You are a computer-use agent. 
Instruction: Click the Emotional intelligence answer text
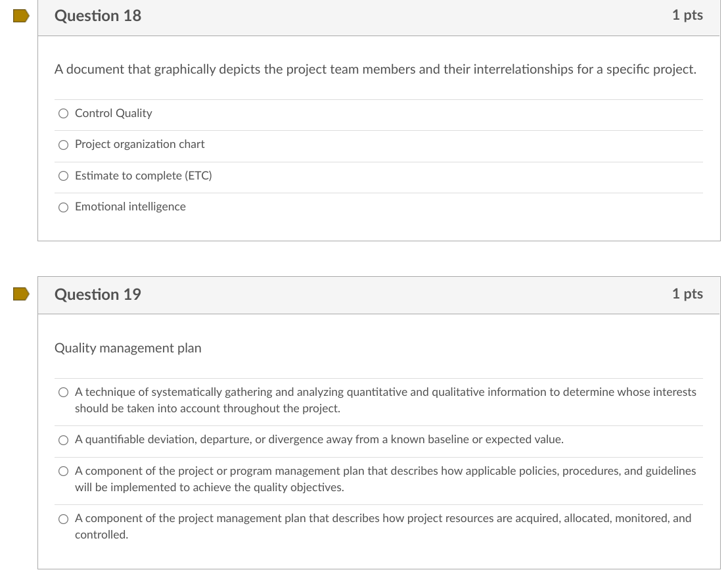pyautogui.click(x=130, y=206)
